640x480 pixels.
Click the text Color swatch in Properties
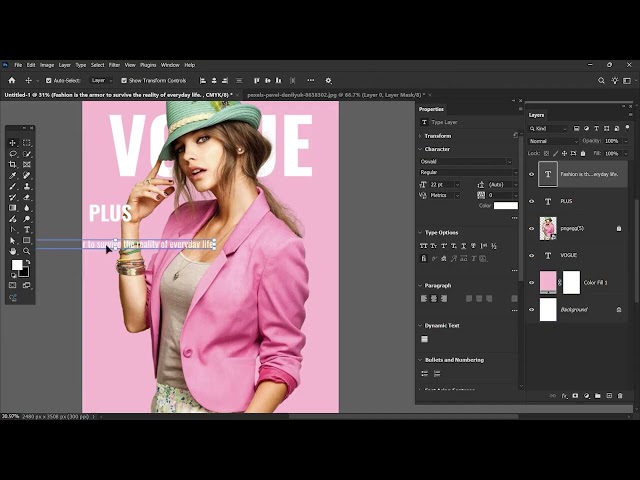coord(506,206)
